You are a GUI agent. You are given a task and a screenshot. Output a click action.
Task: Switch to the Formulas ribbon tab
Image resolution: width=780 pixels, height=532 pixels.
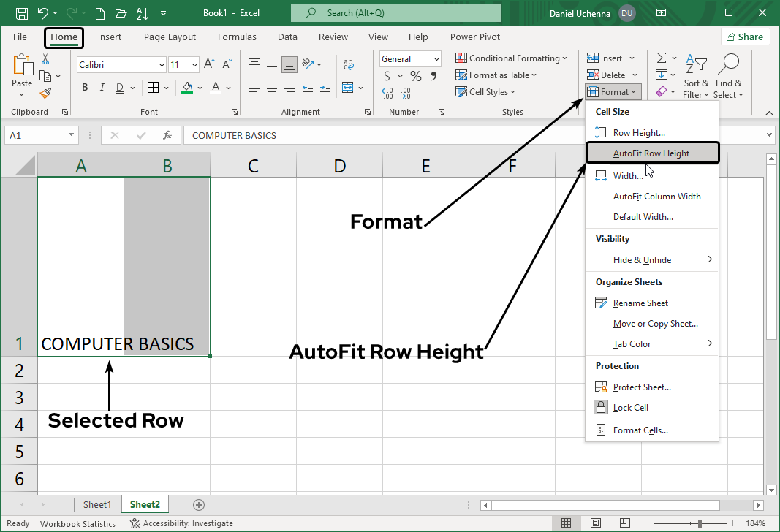pyautogui.click(x=237, y=37)
